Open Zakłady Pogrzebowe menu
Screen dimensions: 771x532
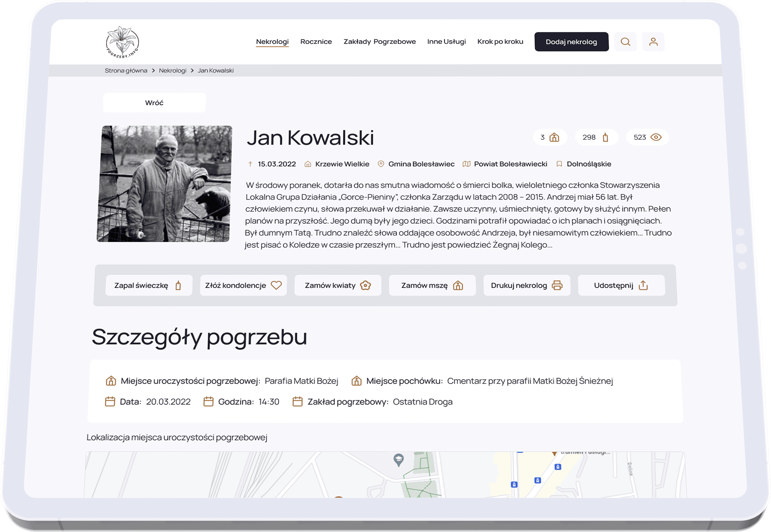point(380,42)
